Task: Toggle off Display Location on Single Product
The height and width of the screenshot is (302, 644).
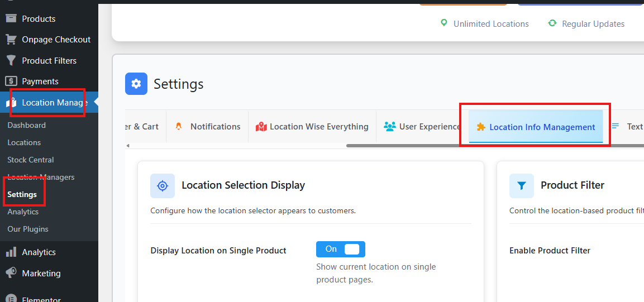Action: pyautogui.click(x=340, y=249)
